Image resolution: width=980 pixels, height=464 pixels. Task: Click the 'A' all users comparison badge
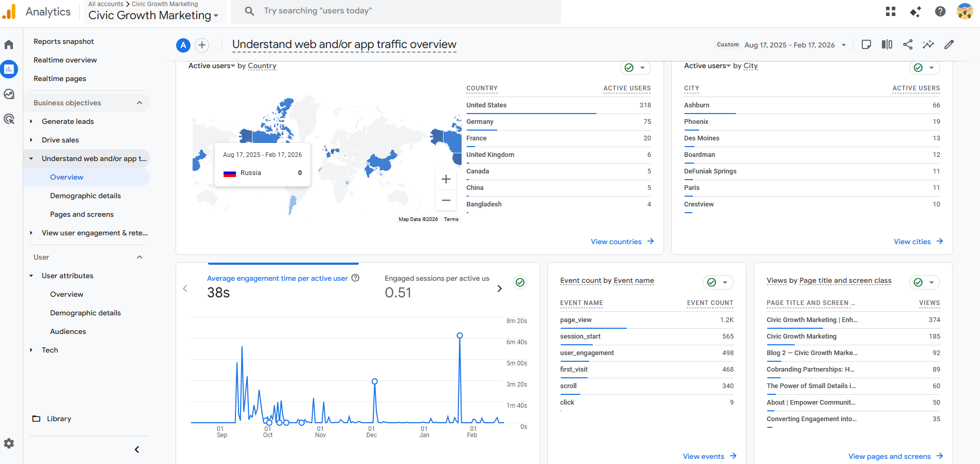click(183, 45)
